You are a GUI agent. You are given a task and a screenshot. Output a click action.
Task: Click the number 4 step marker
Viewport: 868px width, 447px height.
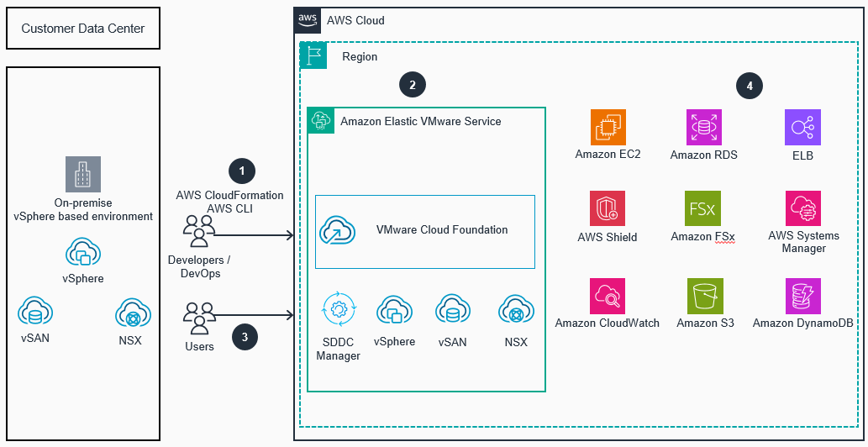point(748,85)
